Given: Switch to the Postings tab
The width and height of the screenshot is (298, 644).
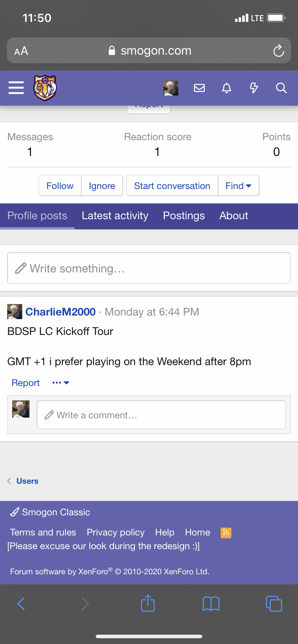Looking at the screenshot, I should (x=184, y=216).
